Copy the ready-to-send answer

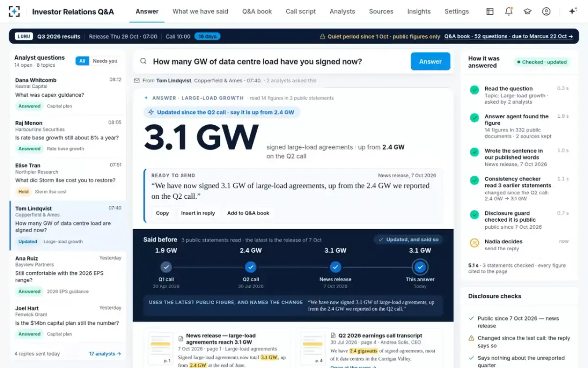pyautogui.click(x=162, y=213)
